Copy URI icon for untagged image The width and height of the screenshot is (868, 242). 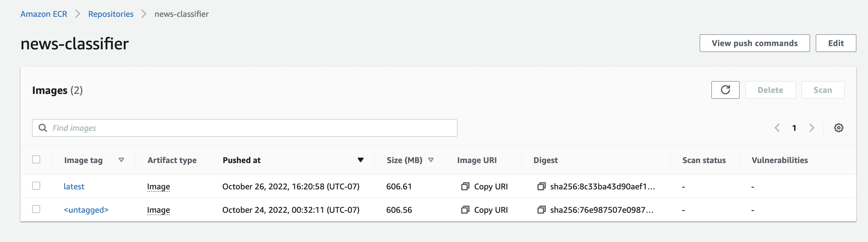[x=465, y=210]
